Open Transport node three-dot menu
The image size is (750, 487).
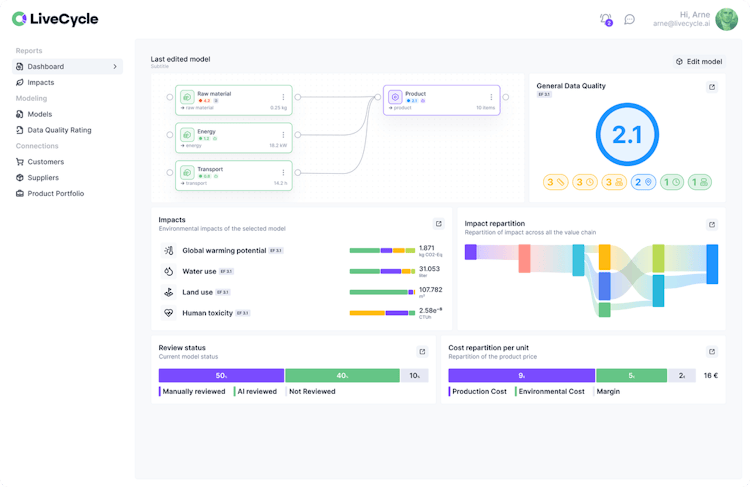tap(283, 173)
